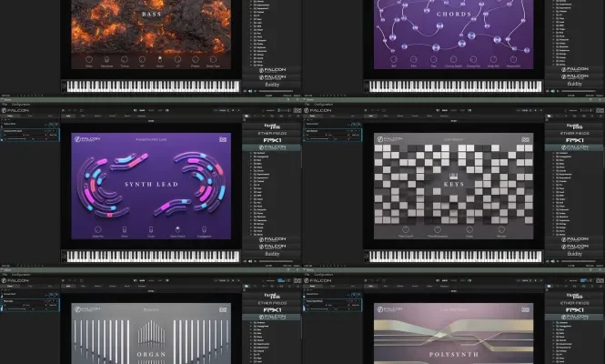605x364 pixels.
Task: Click the top-right panel icon of Keys artwork
Action: pyautogui.click(x=526, y=139)
